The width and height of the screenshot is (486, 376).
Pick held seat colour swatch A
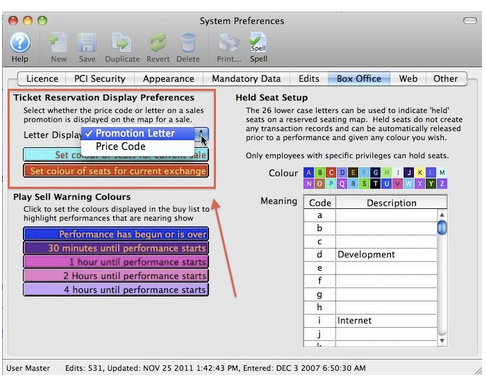309,172
